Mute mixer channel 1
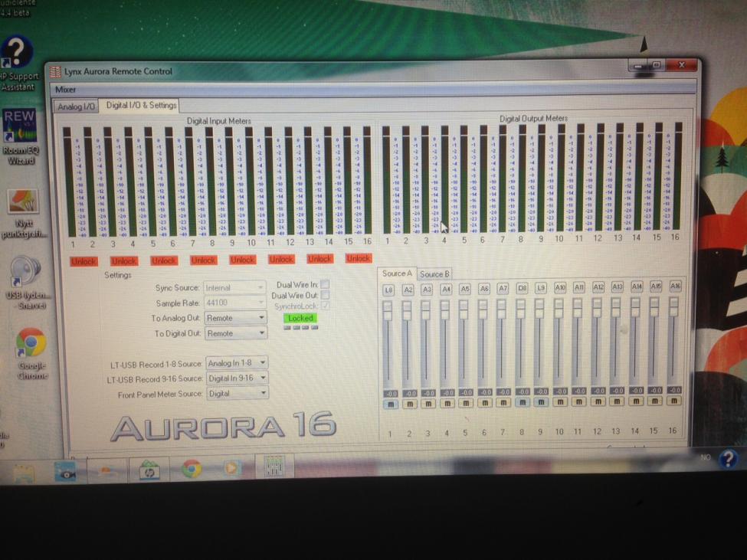The image size is (747, 560). coord(390,404)
